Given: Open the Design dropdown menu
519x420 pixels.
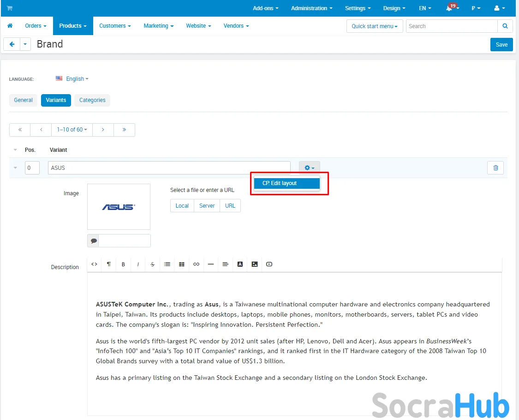Looking at the screenshot, I should tap(394, 8).
